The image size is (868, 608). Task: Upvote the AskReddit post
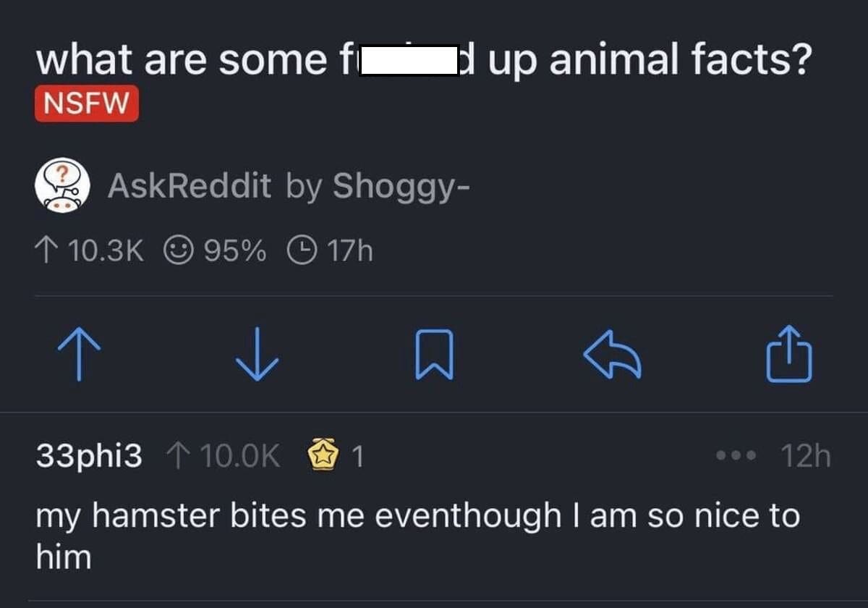[x=79, y=355]
